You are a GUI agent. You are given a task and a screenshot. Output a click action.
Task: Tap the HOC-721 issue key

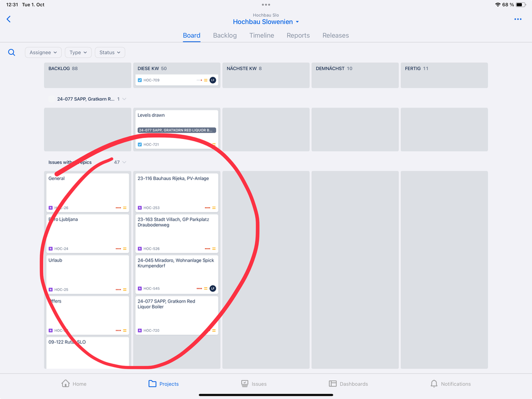[x=151, y=144]
